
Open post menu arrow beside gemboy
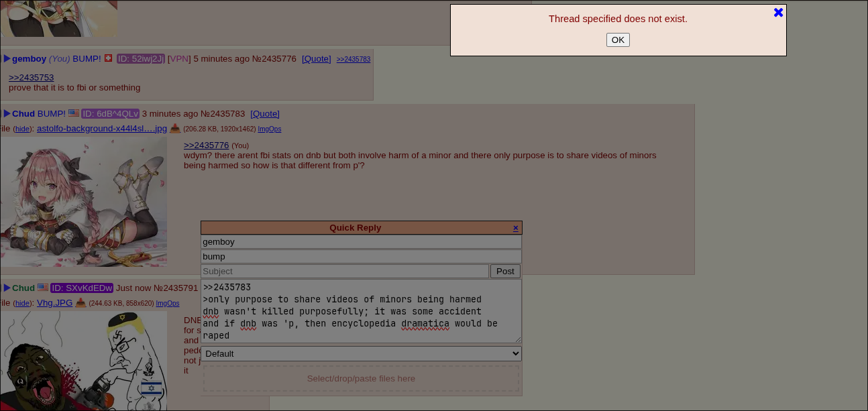pyautogui.click(x=7, y=58)
